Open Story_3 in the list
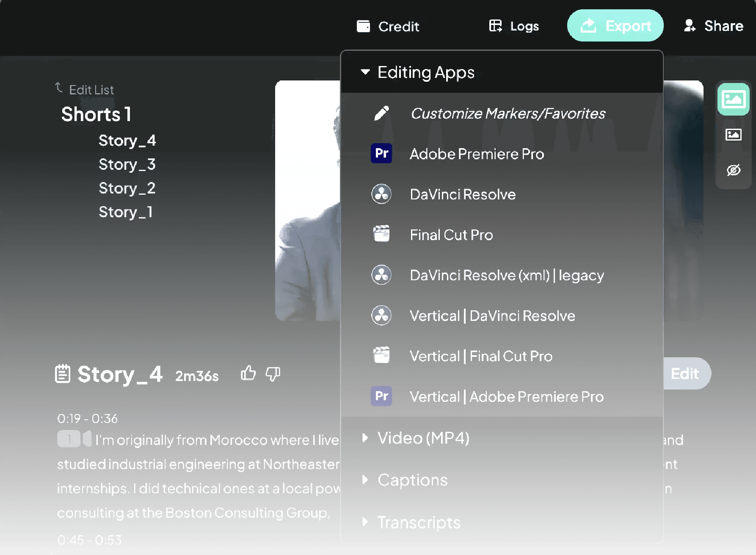The width and height of the screenshot is (756, 555). pos(127,164)
